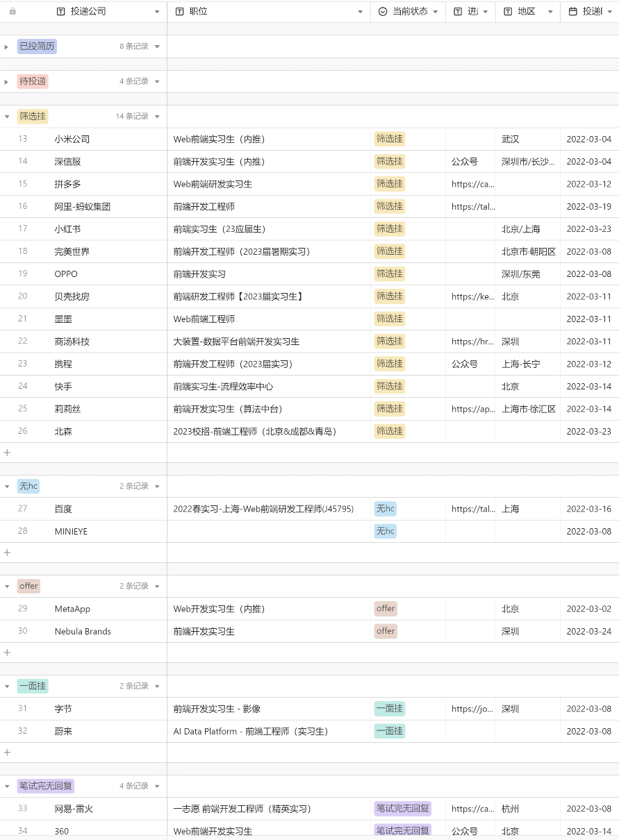Add a record below the 无hc group

click(x=7, y=553)
